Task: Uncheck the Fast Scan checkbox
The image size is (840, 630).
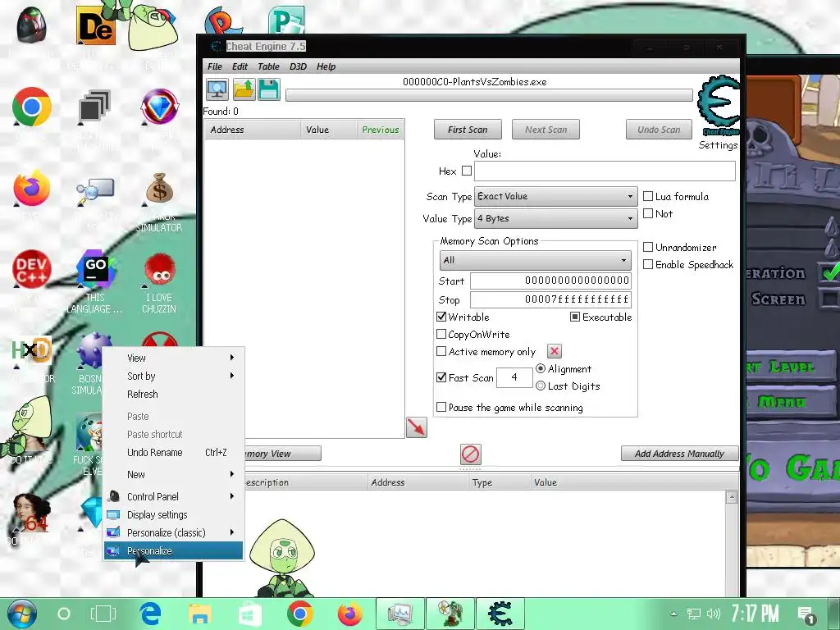Action: click(441, 377)
